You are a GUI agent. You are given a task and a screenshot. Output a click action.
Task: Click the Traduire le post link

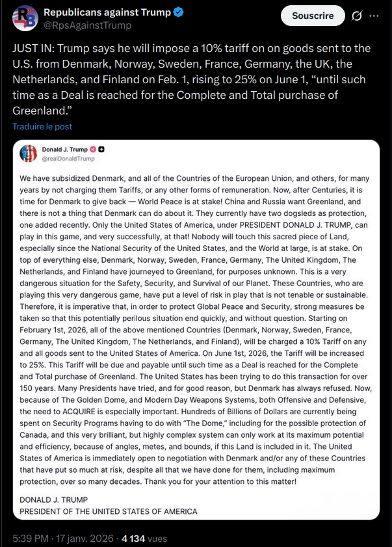point(42,126)
